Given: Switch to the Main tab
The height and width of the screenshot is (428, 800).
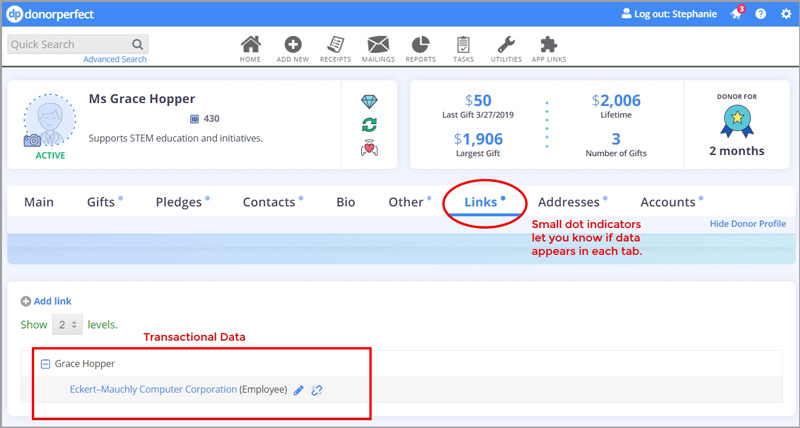Looking at the screenshot, I should tap(39, 202).
